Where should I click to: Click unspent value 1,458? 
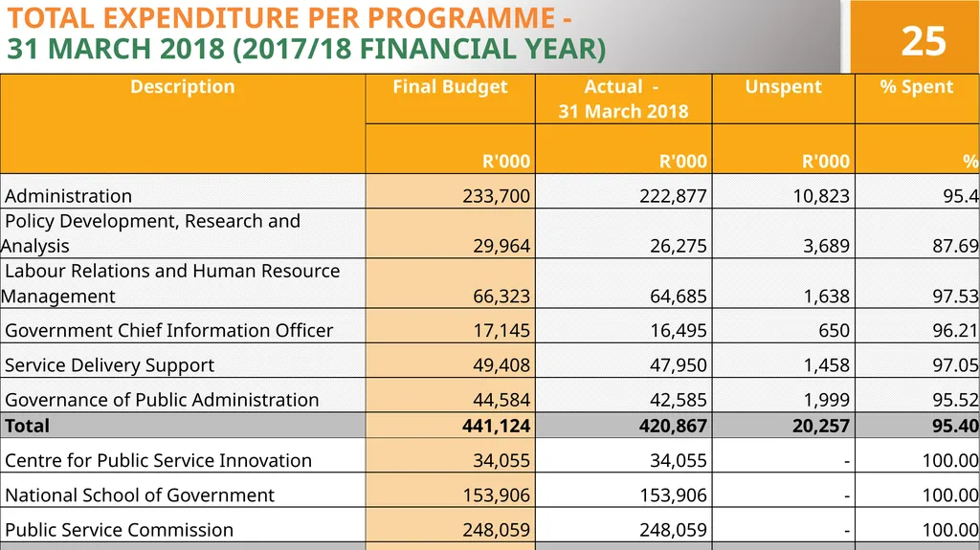tap(826, 365)
